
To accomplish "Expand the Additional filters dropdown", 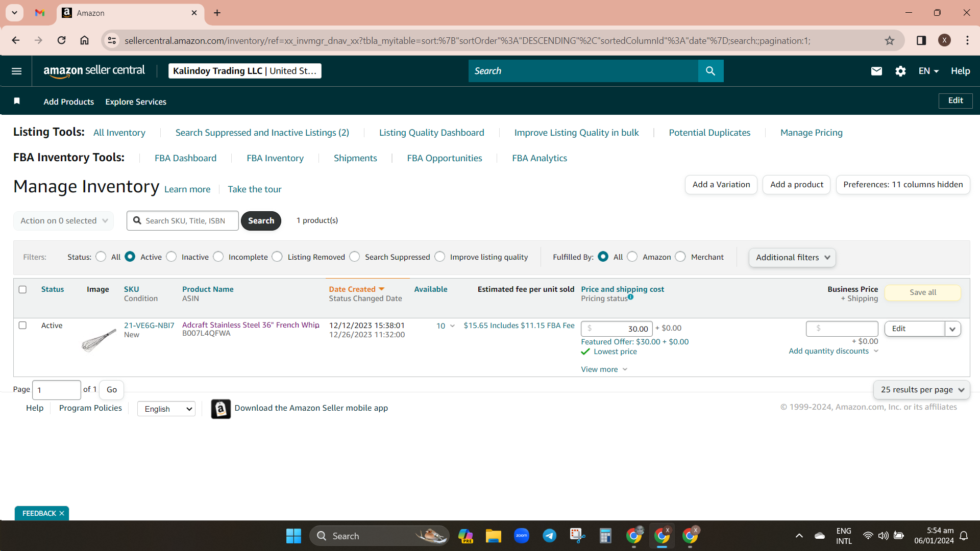I will pyautogui.click(x=792, y=257).
